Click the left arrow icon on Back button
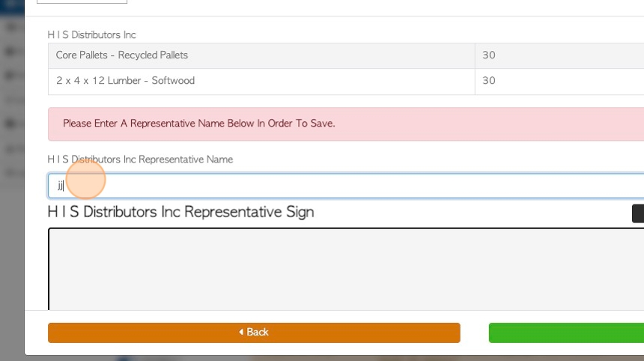This screenshot has height=361, width=644. point(241,332)
